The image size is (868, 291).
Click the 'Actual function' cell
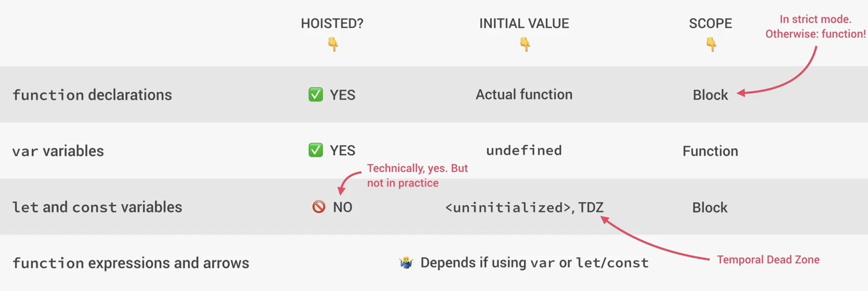coord(524,94)
